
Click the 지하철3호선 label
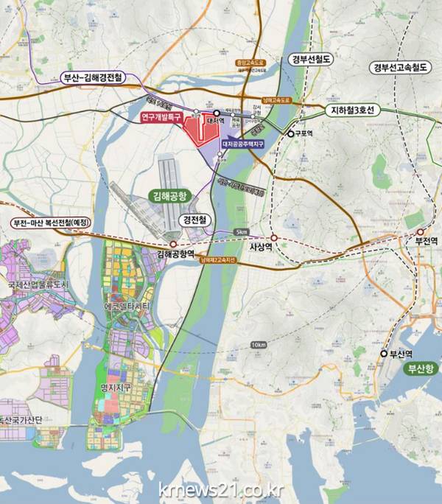pos(353,111)
